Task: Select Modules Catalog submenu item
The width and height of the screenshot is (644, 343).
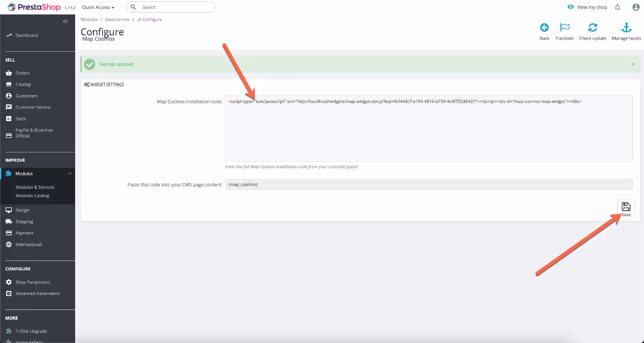Action: coord(32,196)
